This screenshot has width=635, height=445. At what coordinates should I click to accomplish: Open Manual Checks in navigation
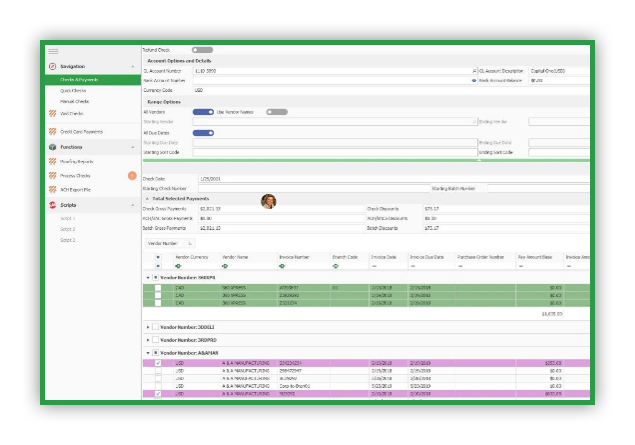[x=75, y=101]
